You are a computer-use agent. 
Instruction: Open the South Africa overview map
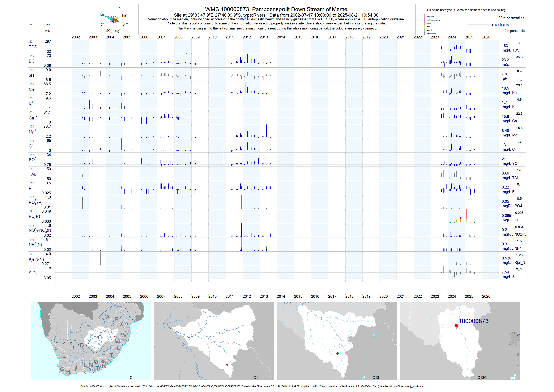click(91, 341)
